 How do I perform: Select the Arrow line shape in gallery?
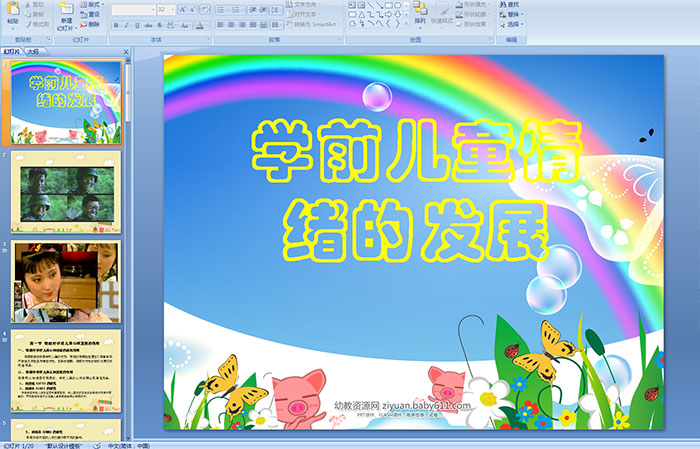379,5
